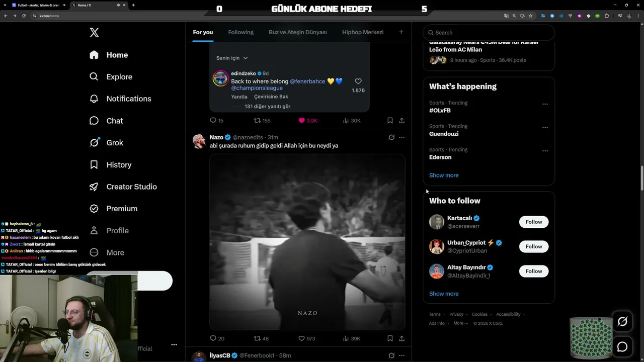Like edindzeko's embedded comment heart
Viewport: 644px width, 362px height.
(358, 81)
